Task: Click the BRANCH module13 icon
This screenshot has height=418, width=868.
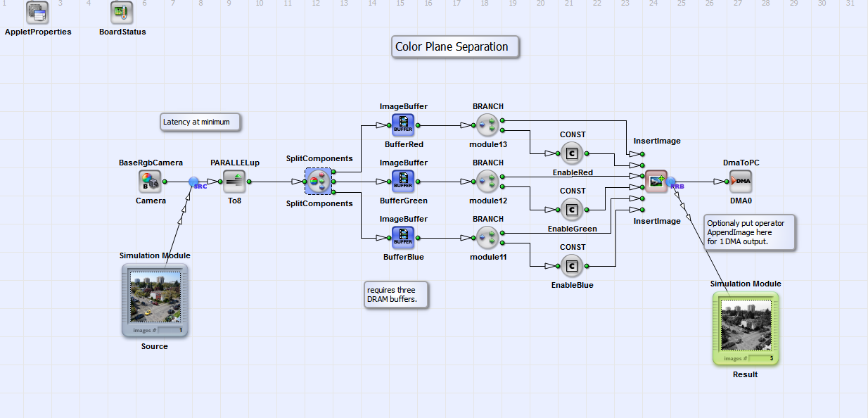Action: (x=487, y=125)
